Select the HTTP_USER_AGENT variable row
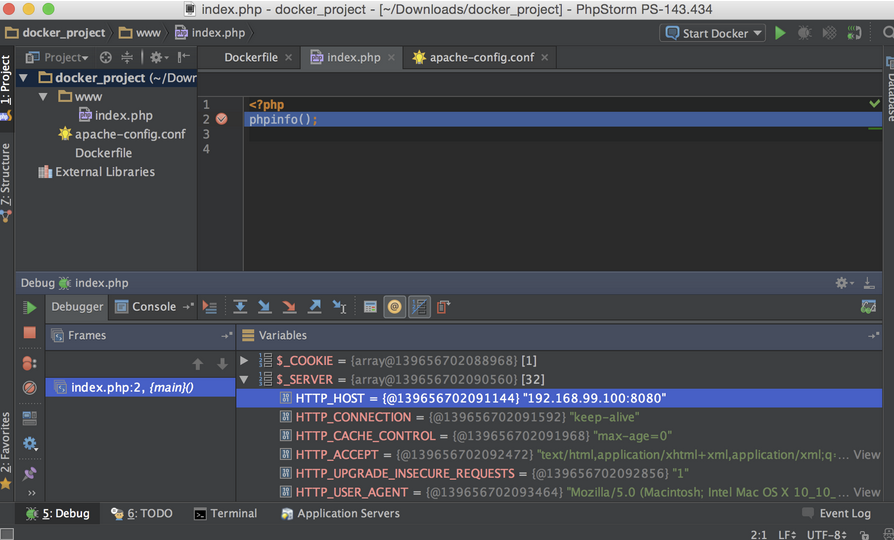Image resolution: width=894 pixels, height=540 pixels. point(351,492)
